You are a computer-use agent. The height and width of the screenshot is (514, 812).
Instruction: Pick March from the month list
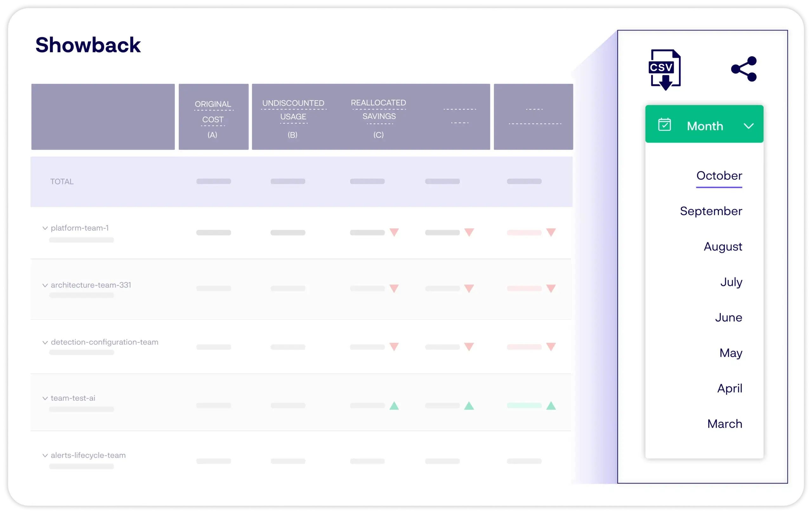click(725, 424)
